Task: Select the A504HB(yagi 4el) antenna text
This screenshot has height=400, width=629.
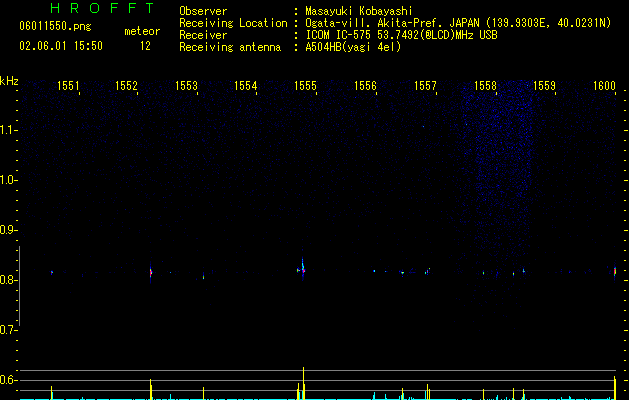Action: click(353, 47)
